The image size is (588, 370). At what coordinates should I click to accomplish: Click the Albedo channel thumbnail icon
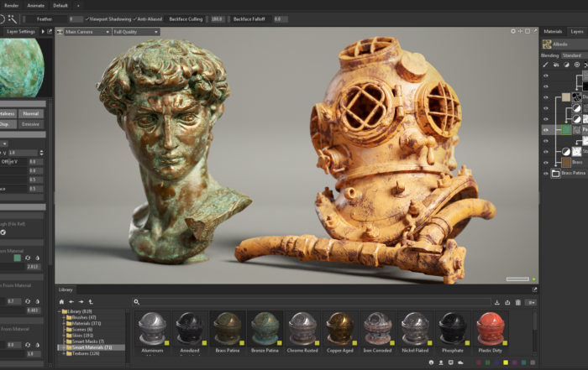547,44
